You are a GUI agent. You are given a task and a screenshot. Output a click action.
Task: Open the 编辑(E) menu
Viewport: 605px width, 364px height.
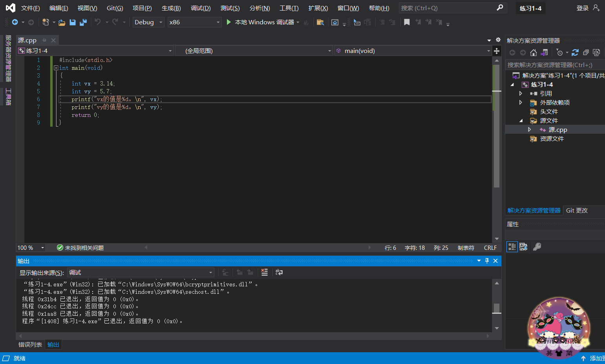coord(58,8)
